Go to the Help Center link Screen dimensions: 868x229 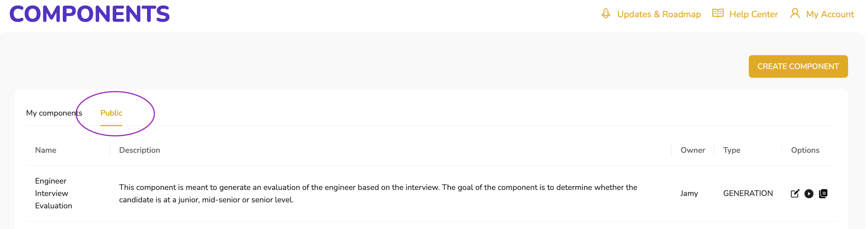[x=753, y=14]
